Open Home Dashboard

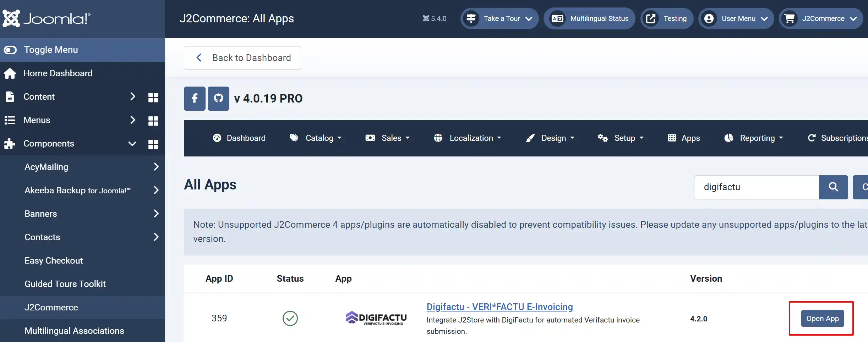tap(58, 73)
